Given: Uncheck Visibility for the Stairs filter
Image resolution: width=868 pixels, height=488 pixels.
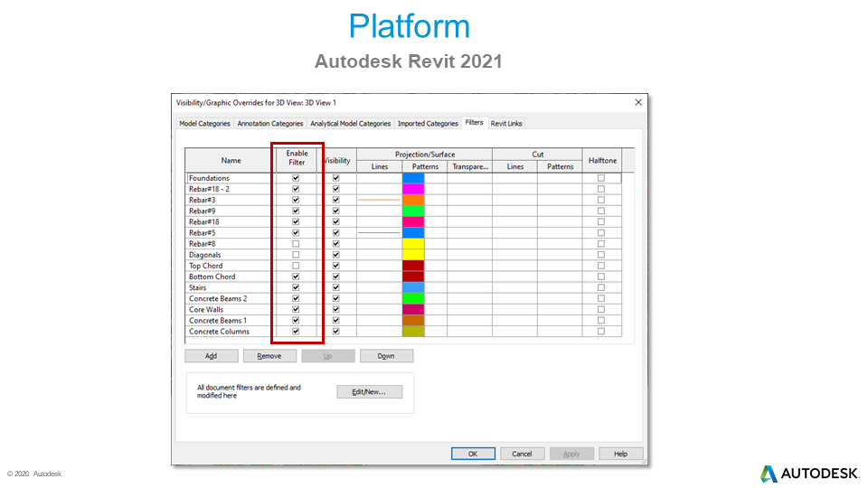Looking at the screenshot, I should pyautogui.click(x=336, y=287).
